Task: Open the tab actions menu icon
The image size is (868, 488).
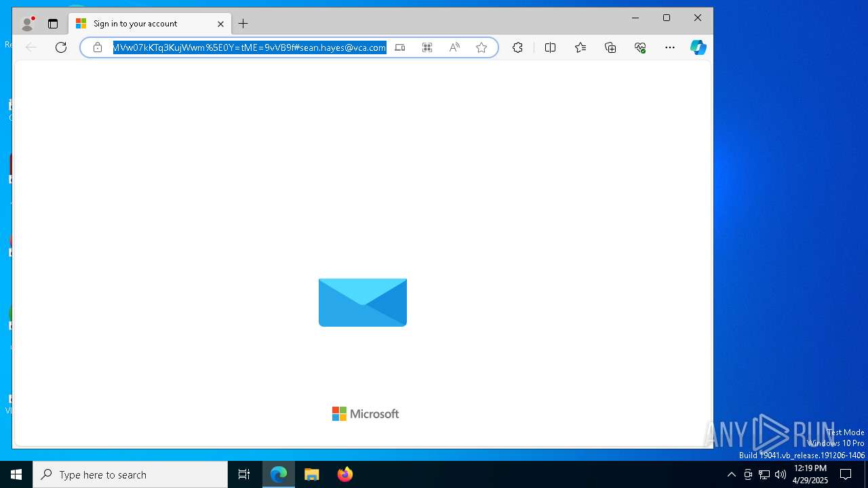Action: (x=53, y=24)
